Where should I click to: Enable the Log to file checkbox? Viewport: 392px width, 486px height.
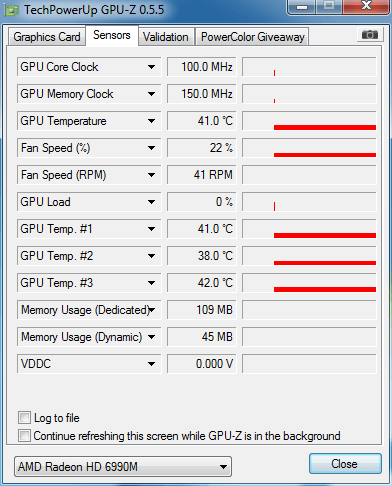click(24, 418)
